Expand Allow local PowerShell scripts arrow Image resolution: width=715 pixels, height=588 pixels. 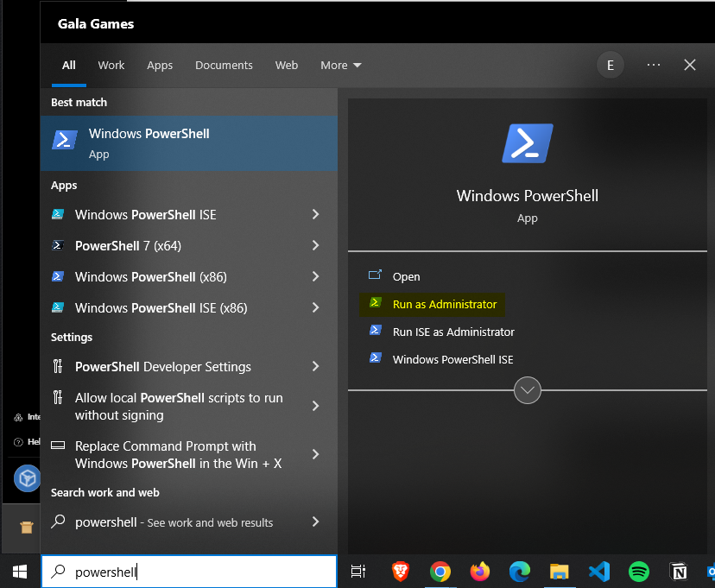point(315,406)
